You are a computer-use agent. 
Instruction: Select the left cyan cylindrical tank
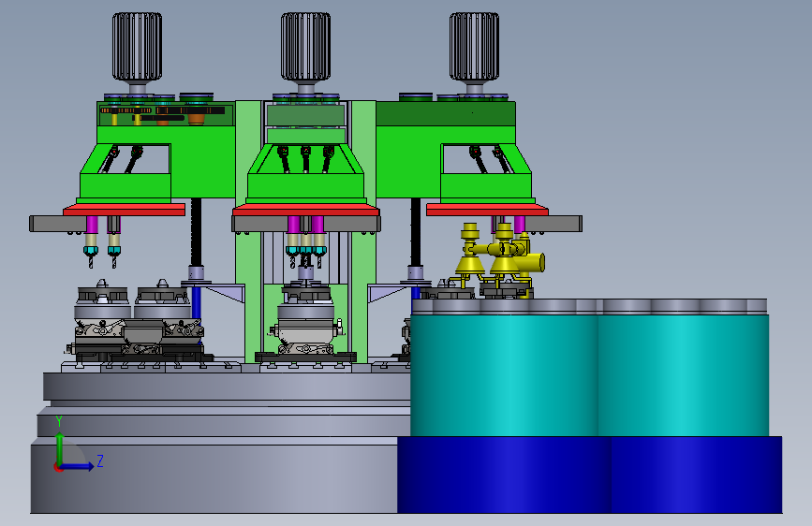point(505,375)
